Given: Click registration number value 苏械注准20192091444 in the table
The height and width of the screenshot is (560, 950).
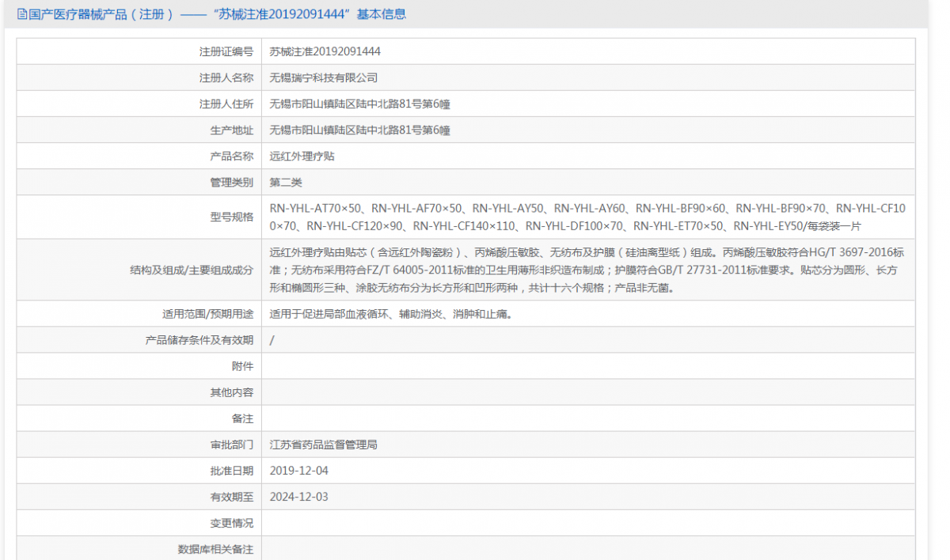Looking at the screenshot, I should coord(325,51).
